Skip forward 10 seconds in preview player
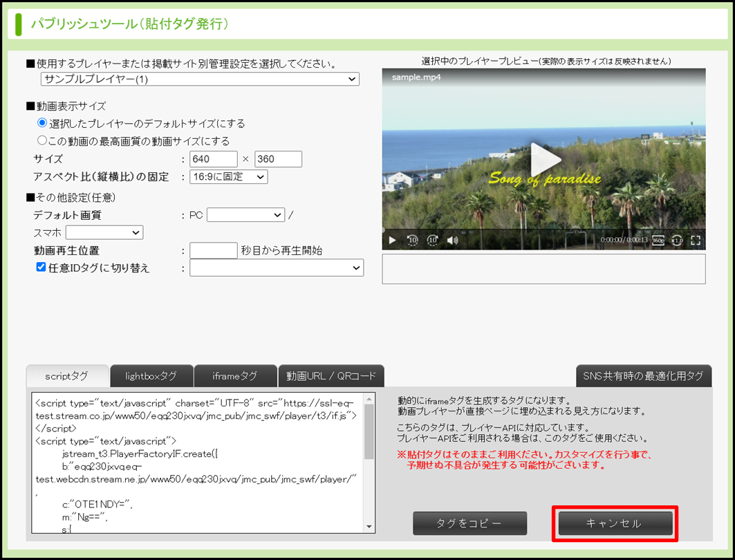 tap(432, 241)
